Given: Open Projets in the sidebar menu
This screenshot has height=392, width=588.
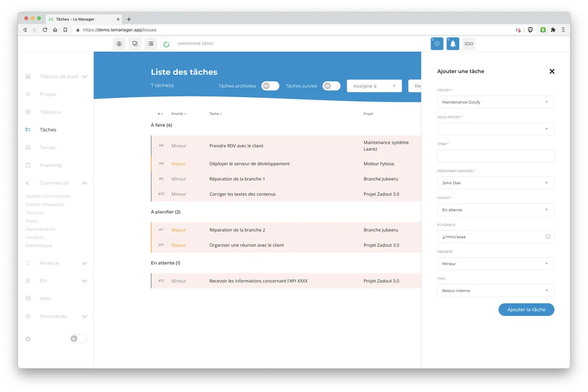Looking at the screenshot, I should pos(48,94).
